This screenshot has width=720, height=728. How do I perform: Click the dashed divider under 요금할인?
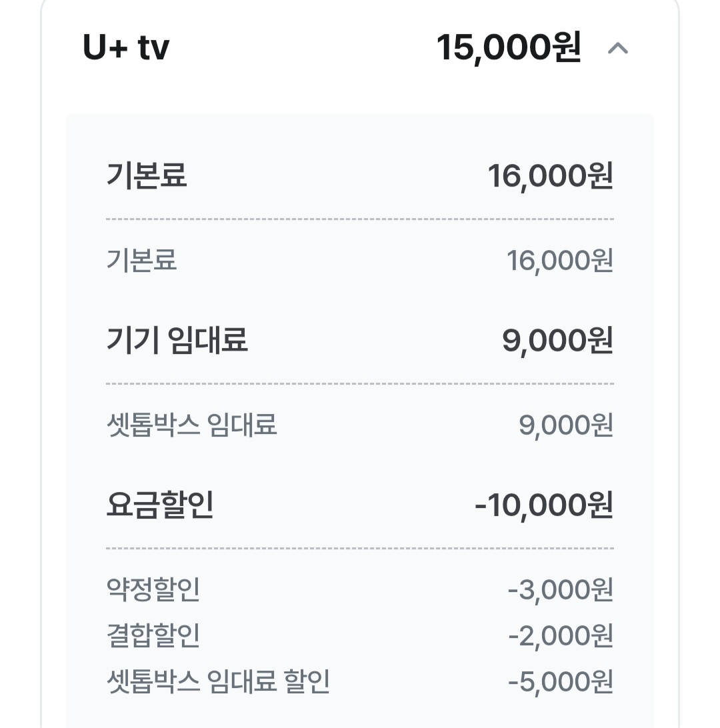click(x=360, y=549)
